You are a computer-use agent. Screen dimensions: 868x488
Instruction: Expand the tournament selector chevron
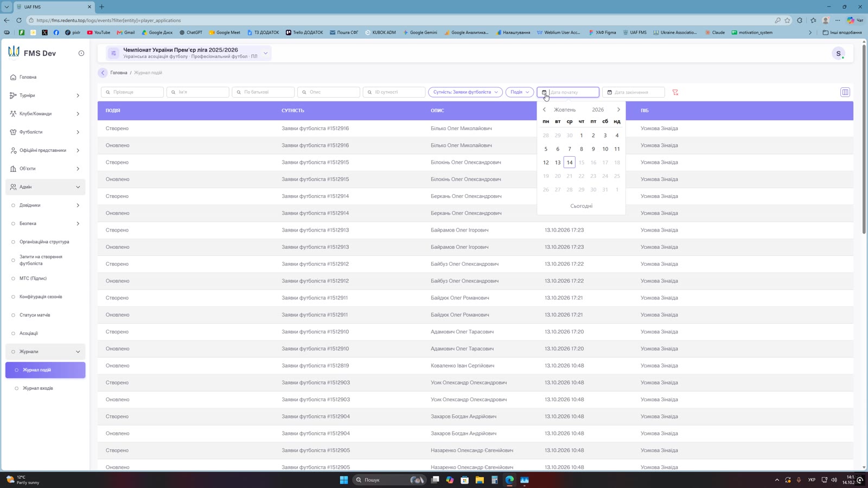(266, 53)
